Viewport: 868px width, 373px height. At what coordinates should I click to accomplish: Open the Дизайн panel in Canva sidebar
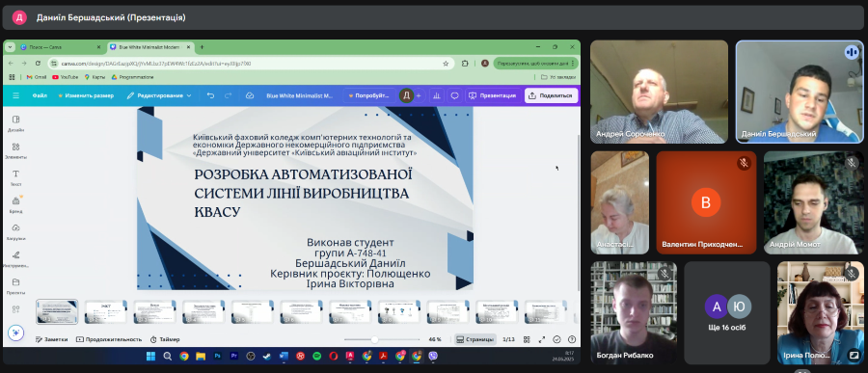pyautogui.click(x=15, y=122)
